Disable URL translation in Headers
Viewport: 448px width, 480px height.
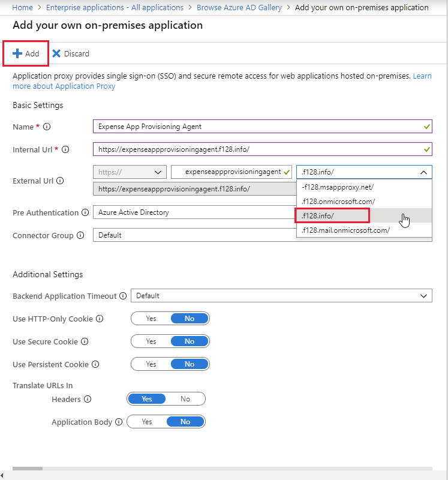pos(185,398)
